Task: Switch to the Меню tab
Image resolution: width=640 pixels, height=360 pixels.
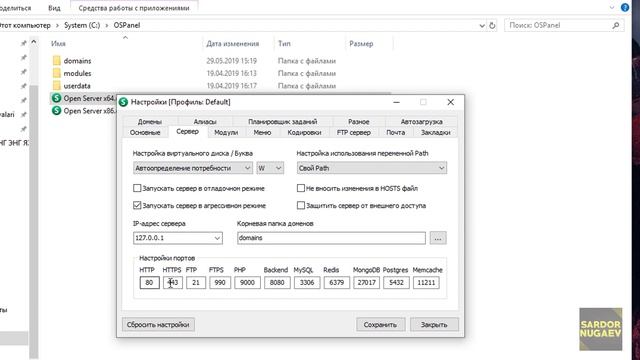Action: pyautogui.click(x=262, y=133)
